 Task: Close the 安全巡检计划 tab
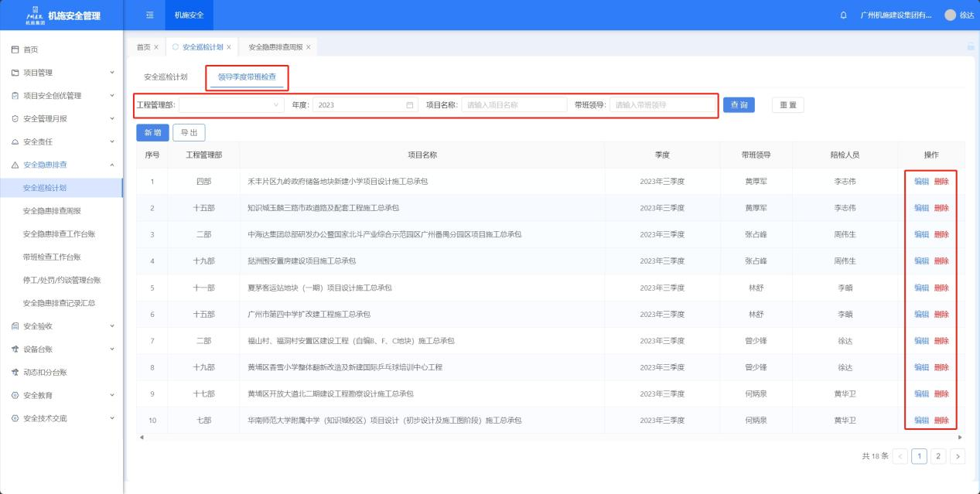point(228,47)
